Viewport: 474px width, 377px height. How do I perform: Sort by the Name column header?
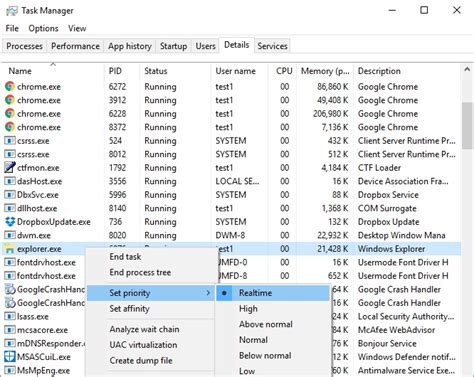(53, 71)
